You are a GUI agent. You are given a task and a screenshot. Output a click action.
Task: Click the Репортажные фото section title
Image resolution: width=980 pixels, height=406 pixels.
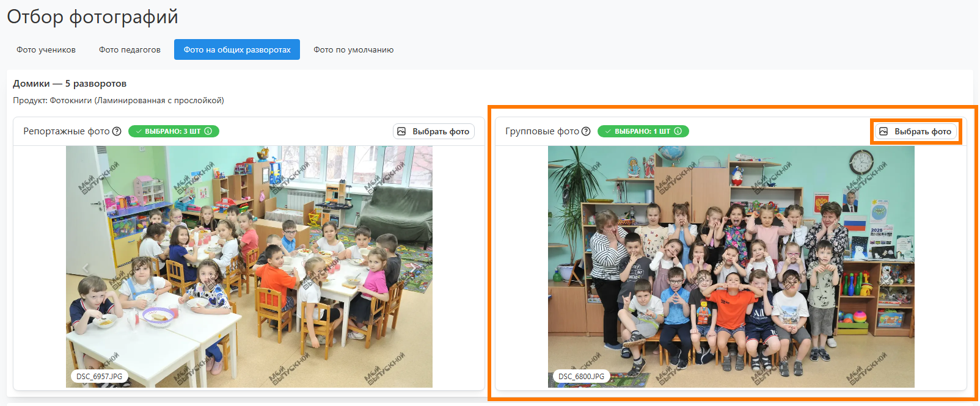(x=66, y=131)
